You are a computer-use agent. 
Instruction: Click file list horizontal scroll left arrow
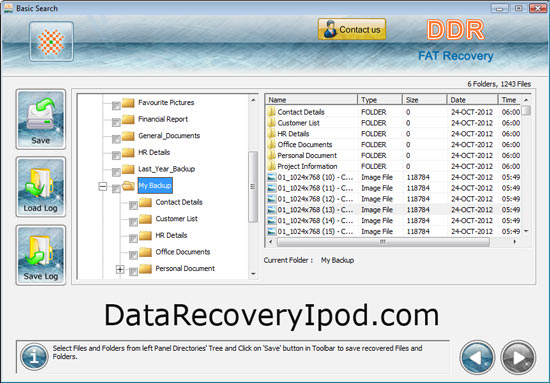pos(270,242)
